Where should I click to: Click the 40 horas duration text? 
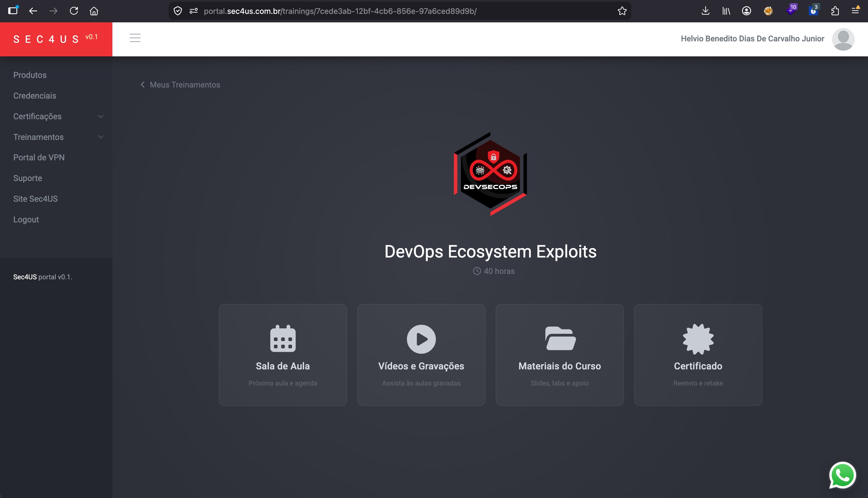[499, 271]
